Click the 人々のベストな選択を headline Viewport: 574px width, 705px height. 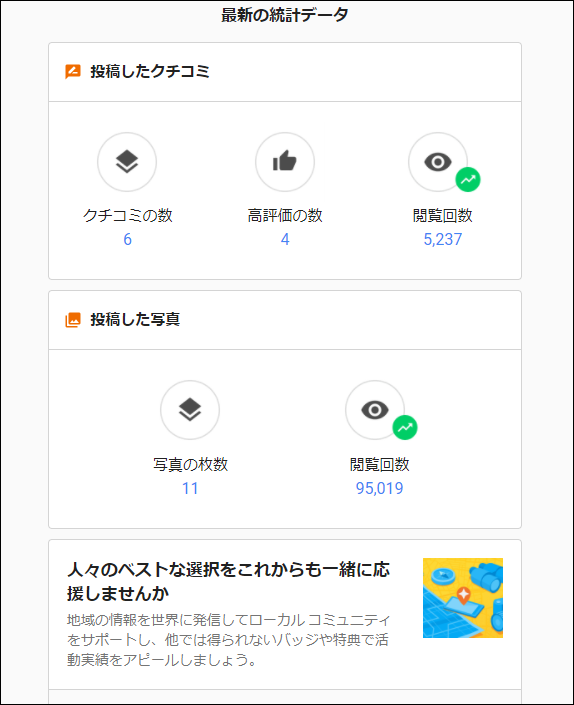[228, 581]
